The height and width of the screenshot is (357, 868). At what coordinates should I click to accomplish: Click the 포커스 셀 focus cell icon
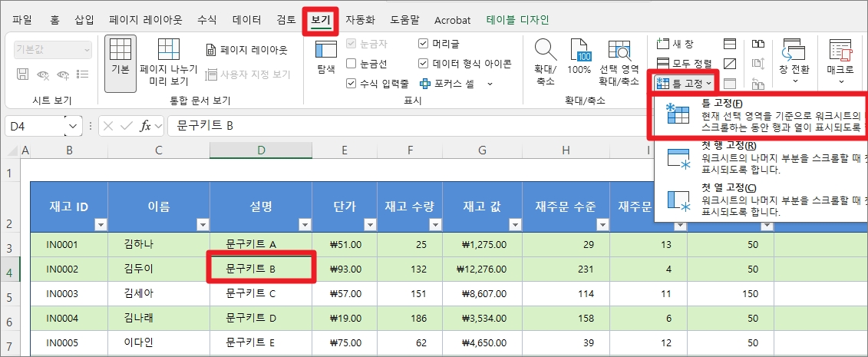tap(424, 84)
